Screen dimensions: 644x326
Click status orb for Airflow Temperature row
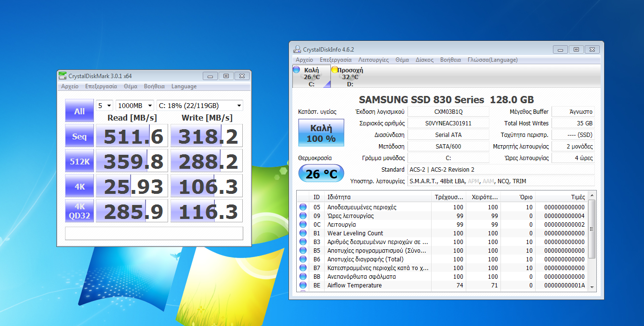pos(303,285)
